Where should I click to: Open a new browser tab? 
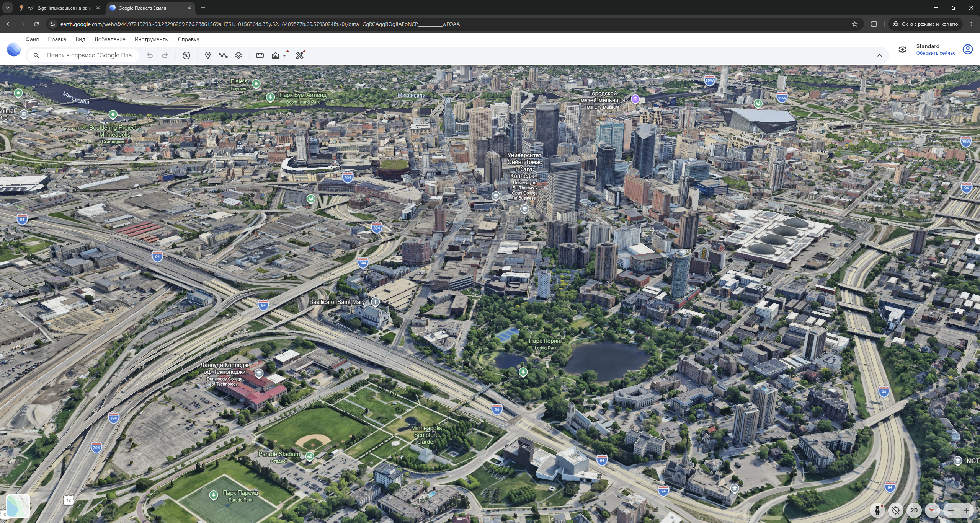pos(203,8)
